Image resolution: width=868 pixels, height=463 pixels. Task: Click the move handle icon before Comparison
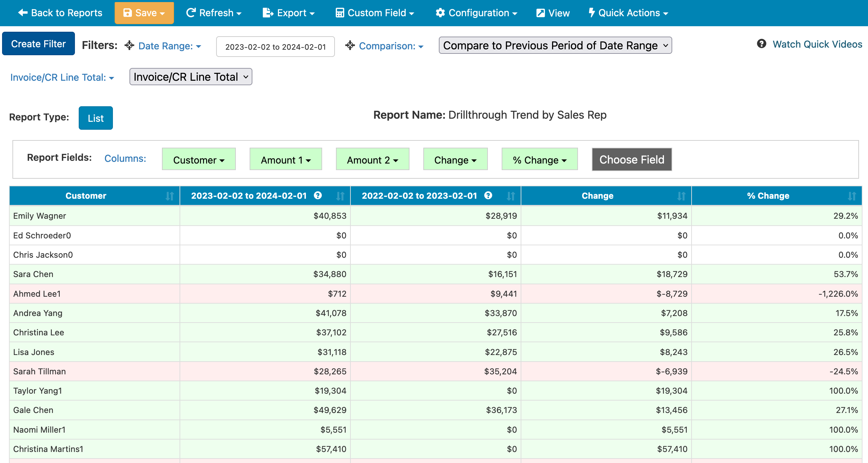pyautogui.click(x=350, y=46)
